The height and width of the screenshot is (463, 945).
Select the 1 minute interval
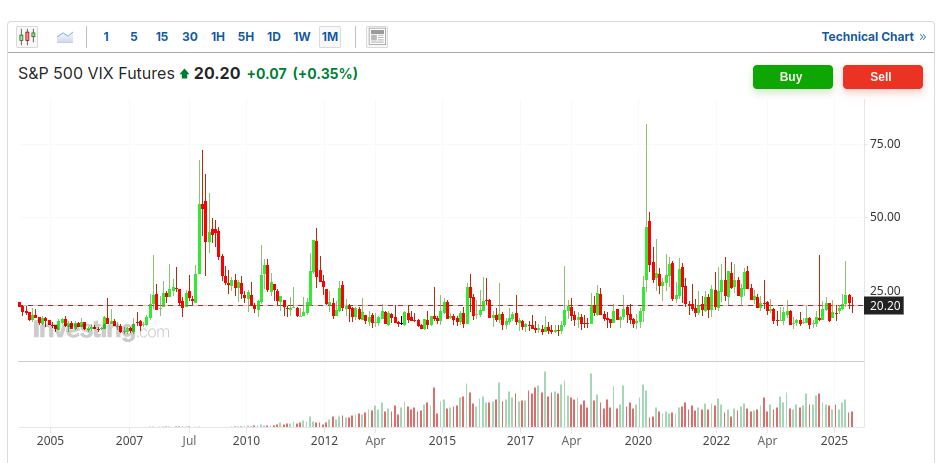point(106,37)
